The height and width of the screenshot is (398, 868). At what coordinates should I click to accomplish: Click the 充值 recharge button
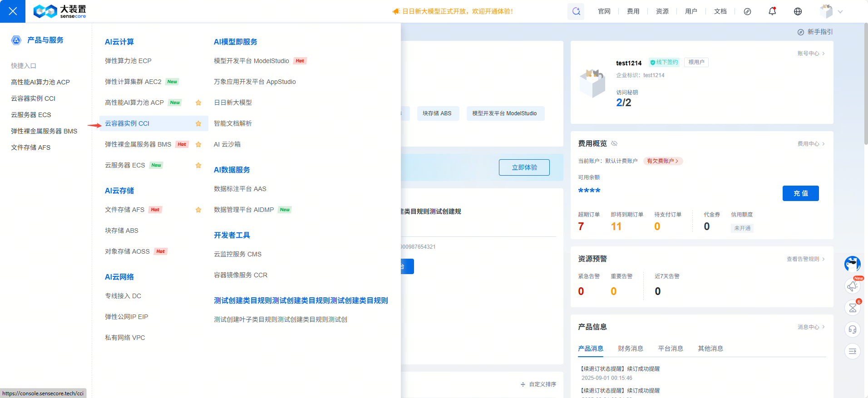tap(800, 193)
